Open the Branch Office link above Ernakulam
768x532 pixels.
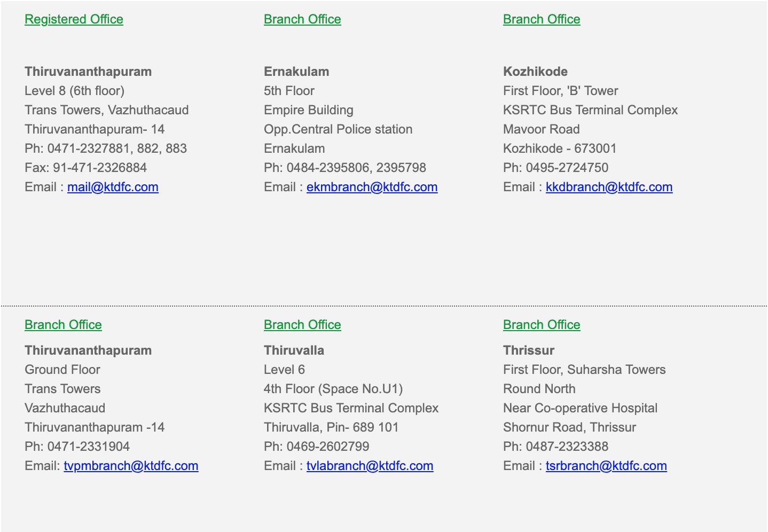click(302, 19)
